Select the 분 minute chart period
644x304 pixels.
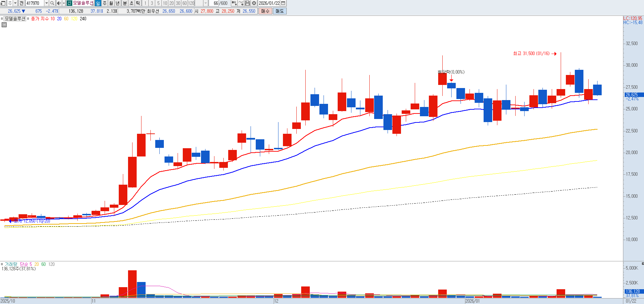point(125,3)
